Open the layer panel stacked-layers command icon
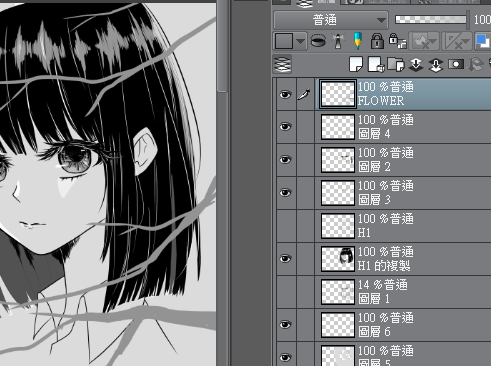491x366 pixels. tap(282, 64)
